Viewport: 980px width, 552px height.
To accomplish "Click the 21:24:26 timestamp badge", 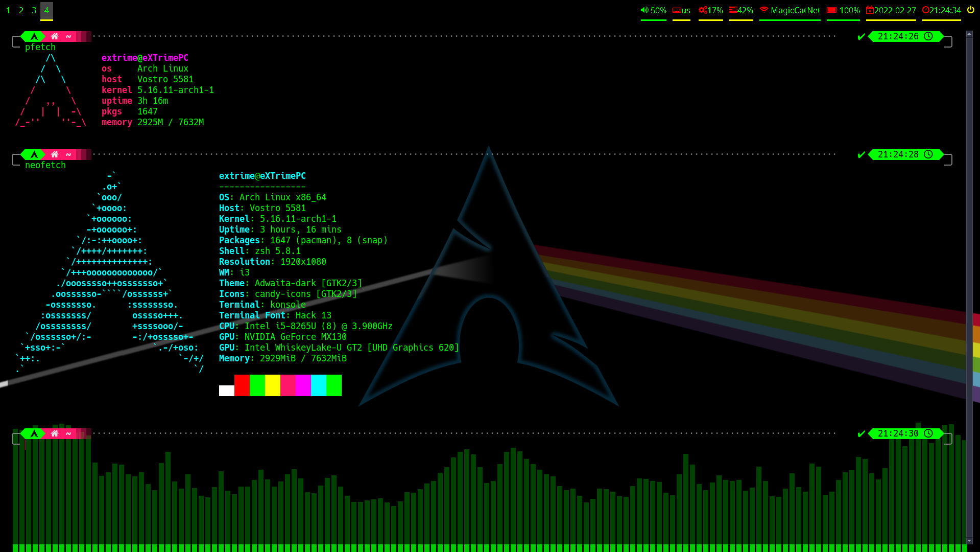I will (x=897, y=36).
